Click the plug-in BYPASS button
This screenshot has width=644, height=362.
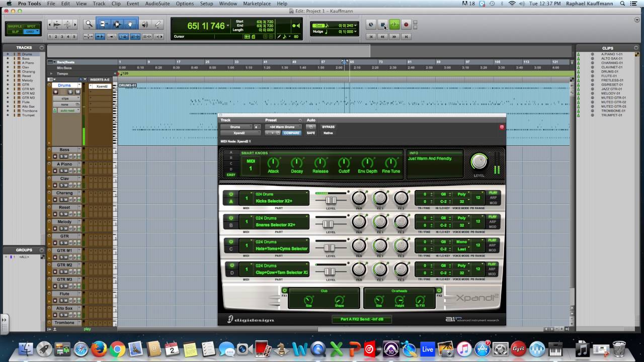(x=328, y=127)
